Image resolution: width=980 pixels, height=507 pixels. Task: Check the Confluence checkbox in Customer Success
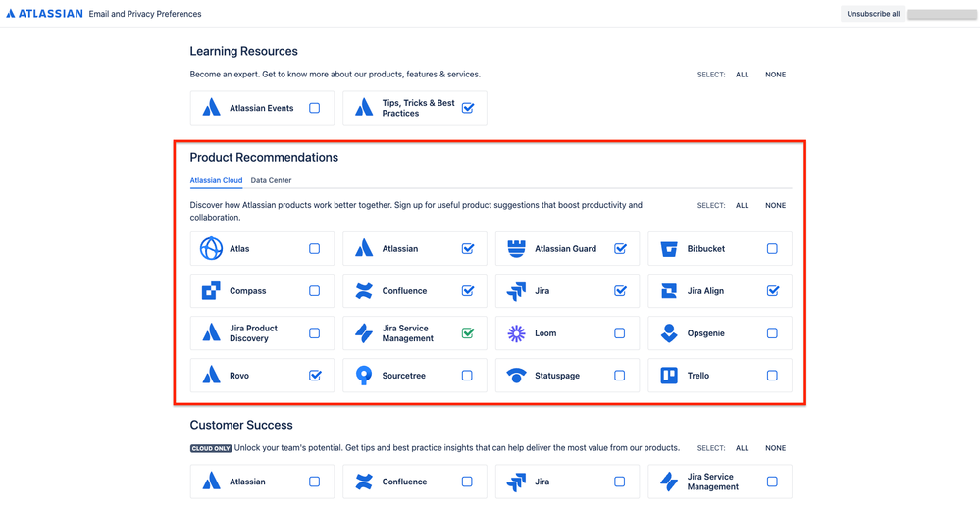tap(467, 482)
